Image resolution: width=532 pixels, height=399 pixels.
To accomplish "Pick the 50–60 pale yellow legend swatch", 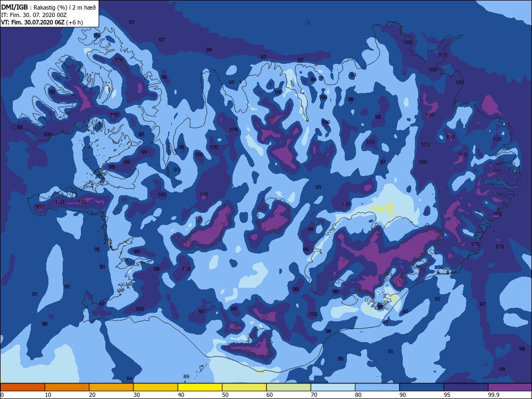I will (244, 387).
